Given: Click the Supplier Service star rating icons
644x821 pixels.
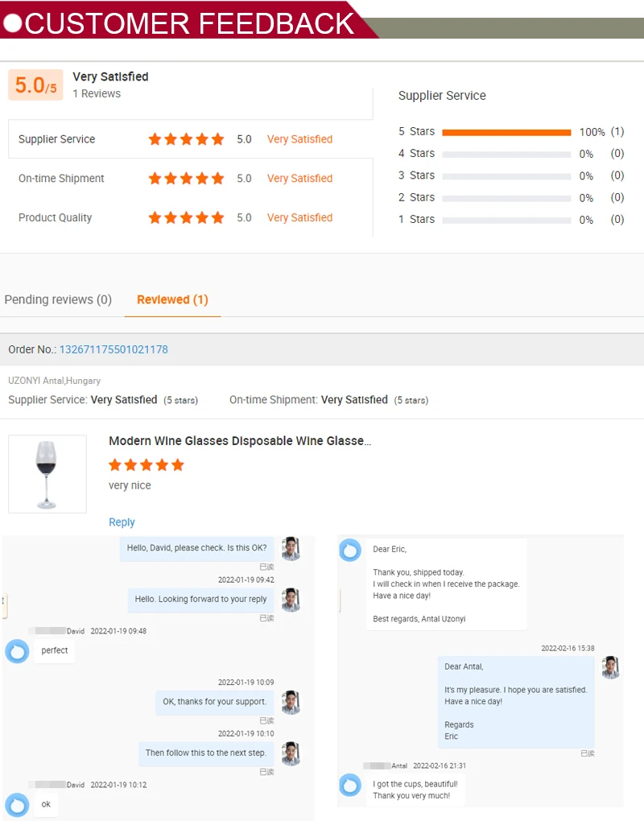Looking at the screenshot, I should coord(186,139).
